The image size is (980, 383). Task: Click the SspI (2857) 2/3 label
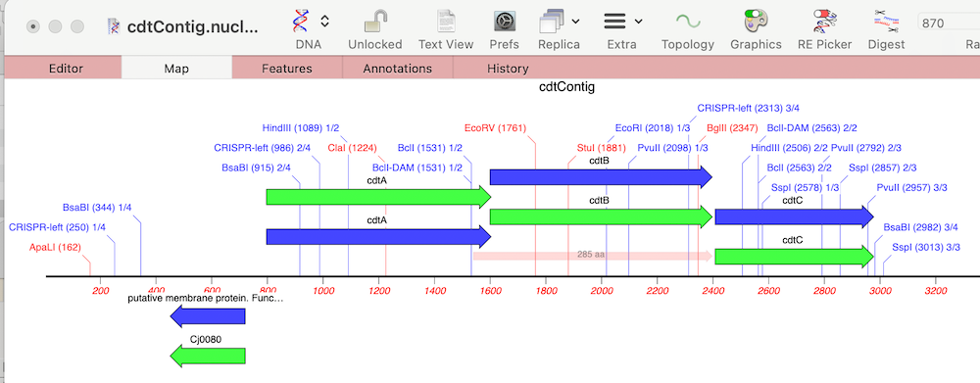[x=883, y=168]
